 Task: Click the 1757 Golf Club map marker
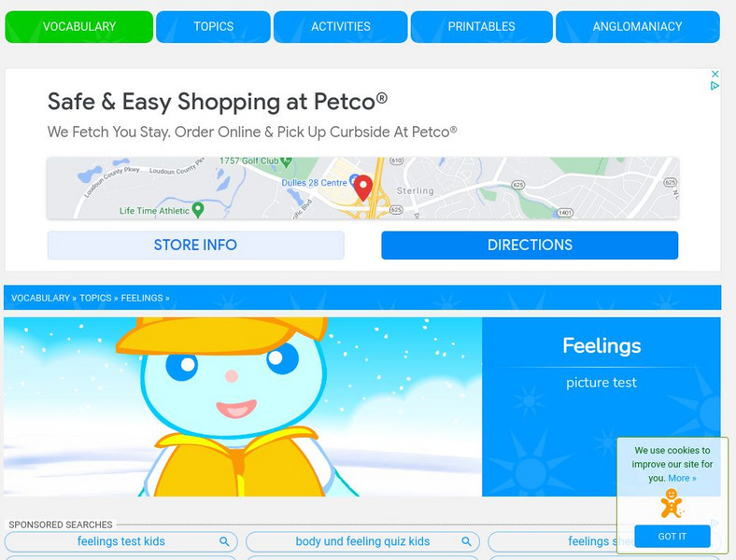tap(286, 161)
